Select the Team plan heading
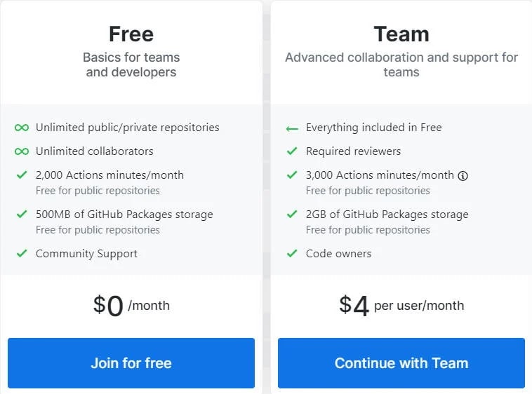The width and height of the screenshot is (532, 394). tap(401, 34)
